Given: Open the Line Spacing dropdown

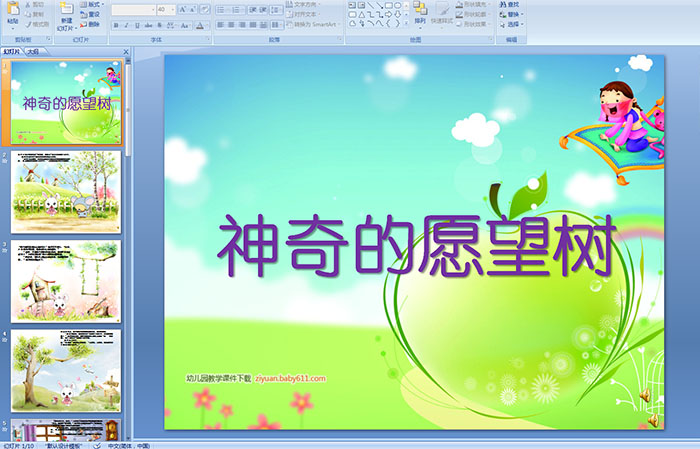Looking at the screenshot, I should tap(276, 9).
